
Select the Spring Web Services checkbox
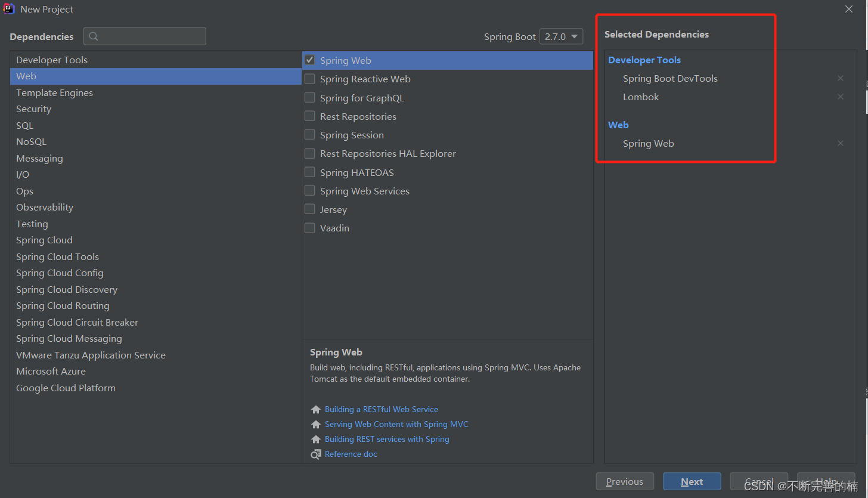coord(310,190)
